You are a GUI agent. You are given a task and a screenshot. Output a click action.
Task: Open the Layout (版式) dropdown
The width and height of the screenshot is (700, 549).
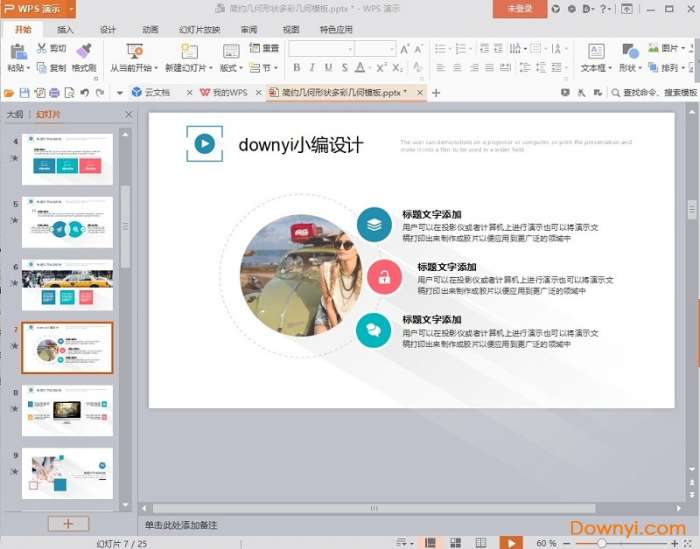(231, 68)
